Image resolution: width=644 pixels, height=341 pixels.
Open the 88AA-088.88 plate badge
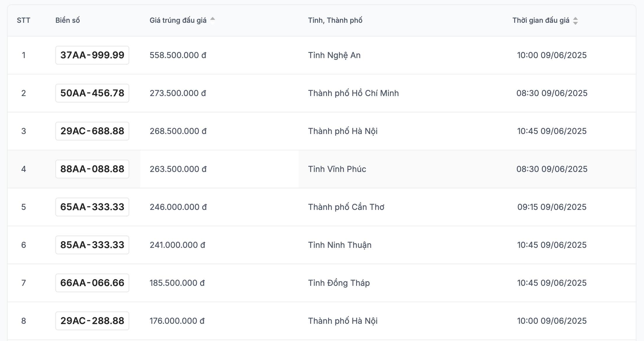[x=92, y=169]
